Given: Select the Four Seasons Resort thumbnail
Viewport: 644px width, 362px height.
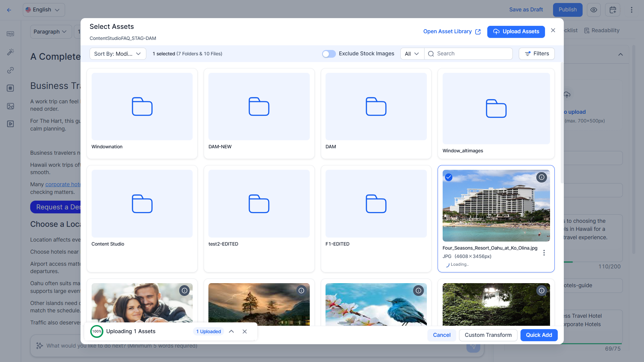Looking at the screenshot, I should pos(496,206).
